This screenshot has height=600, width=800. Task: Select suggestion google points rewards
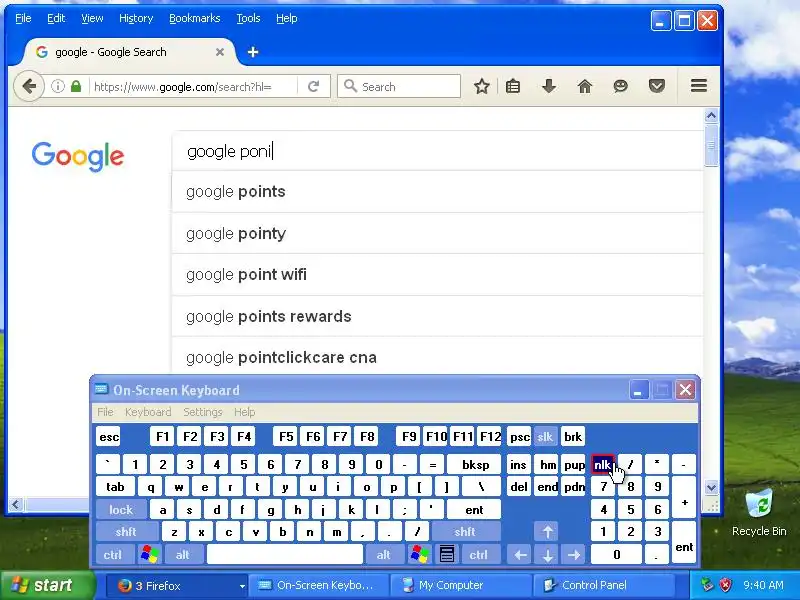coord(437,316)
